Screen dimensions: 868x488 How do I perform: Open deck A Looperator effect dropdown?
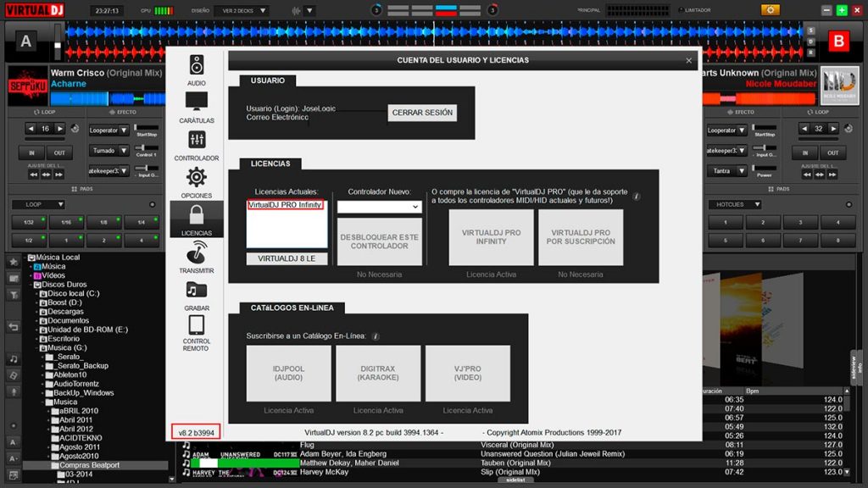pos(108,130)
